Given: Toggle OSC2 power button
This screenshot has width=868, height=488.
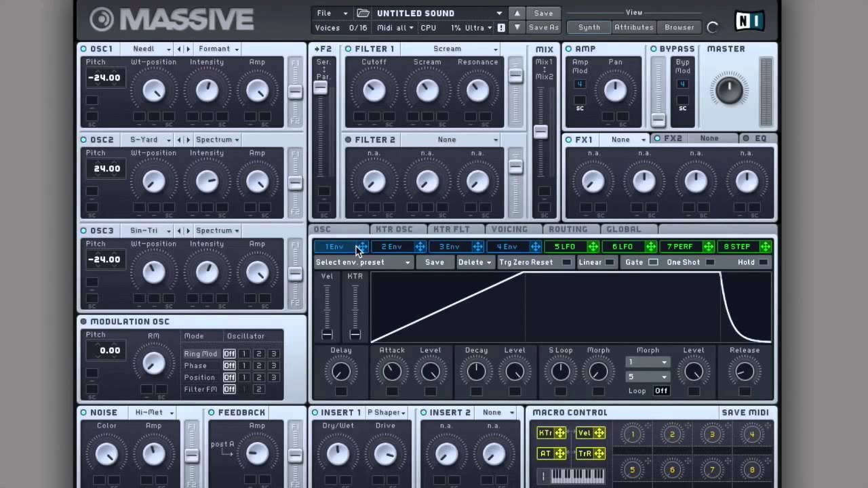Looking at the screenshot, I should (83, 140).
